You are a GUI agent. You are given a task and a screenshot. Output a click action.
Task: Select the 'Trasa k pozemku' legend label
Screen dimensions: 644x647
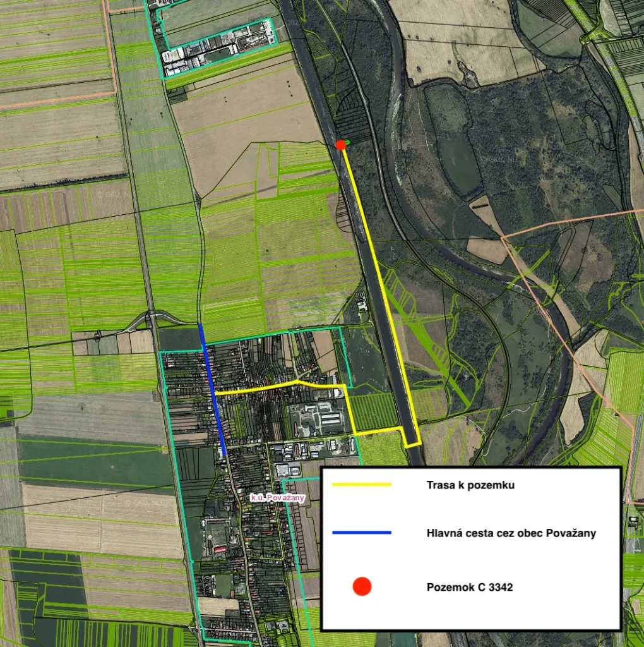pos(470,485)
